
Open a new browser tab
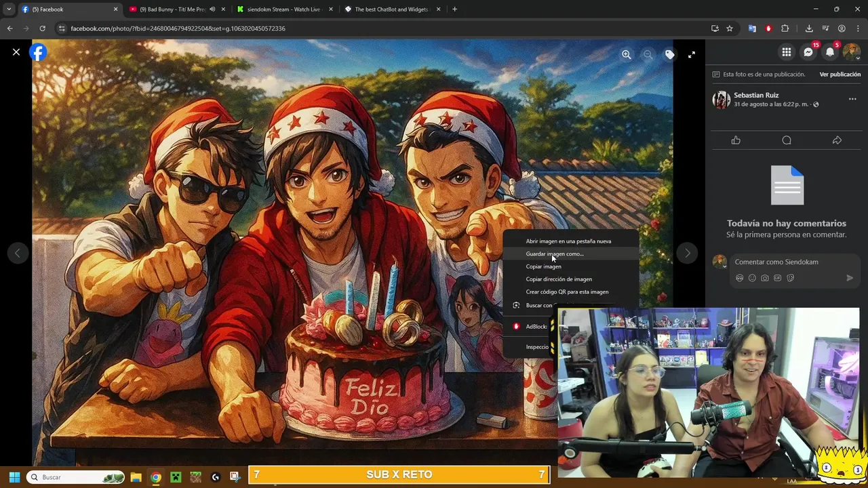click(x=454, y=9)
